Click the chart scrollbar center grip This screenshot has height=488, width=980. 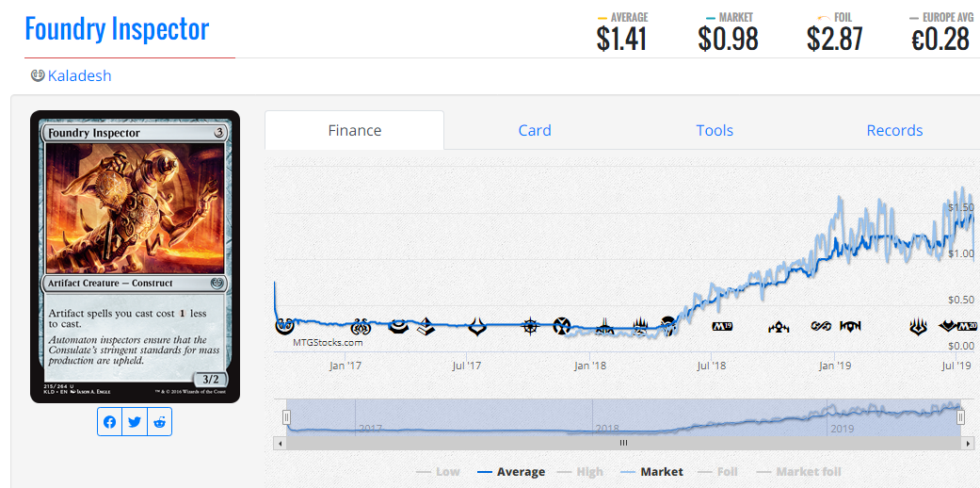[623, 443]
